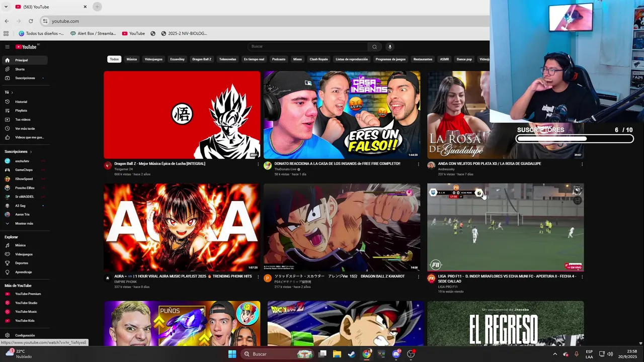Click the search magnifier button
644x362 pixels.
pos(374,47)
